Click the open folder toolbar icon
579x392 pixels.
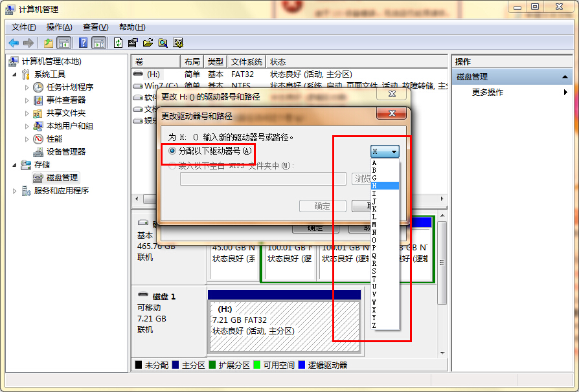148,43
